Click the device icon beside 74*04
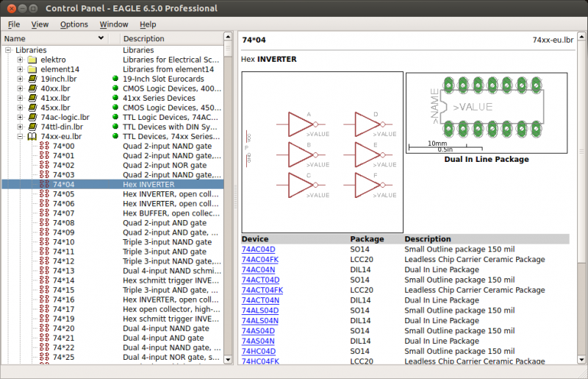The height and width of the screenshot is (379, 588). [44, 185]
